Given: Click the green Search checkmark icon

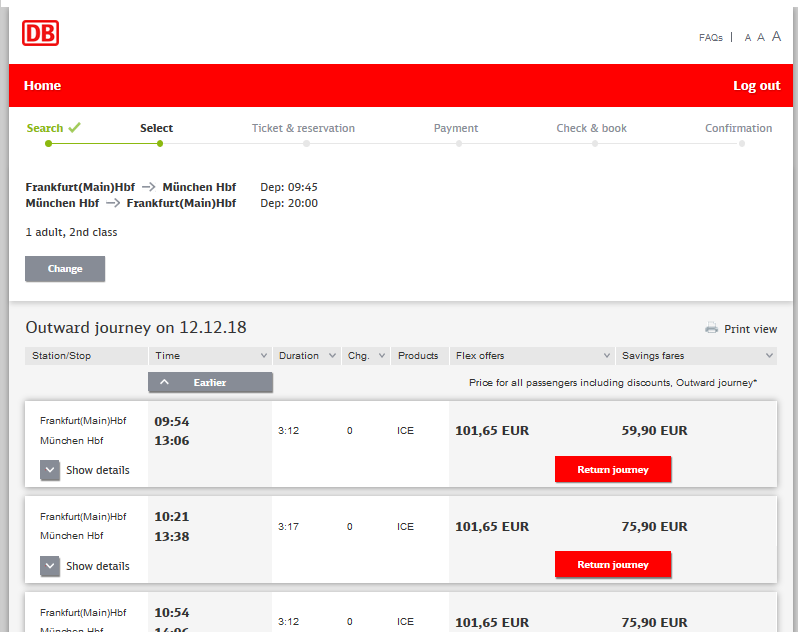Looking at the screenshot, I should (x=74, y=127).
